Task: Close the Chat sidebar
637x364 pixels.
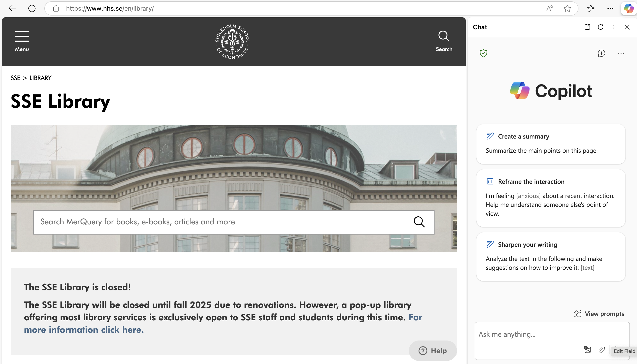Action: tap(627, 27)
